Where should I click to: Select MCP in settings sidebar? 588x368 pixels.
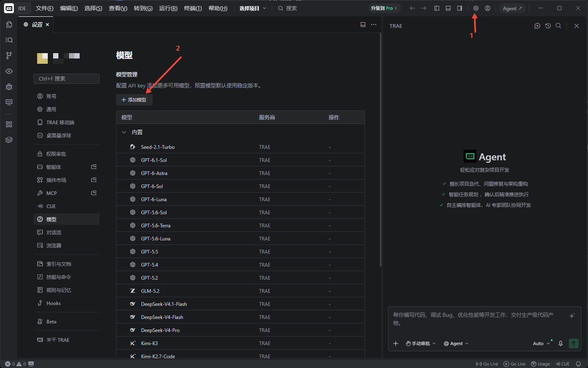pyautogui.click(x=67, y=193)
